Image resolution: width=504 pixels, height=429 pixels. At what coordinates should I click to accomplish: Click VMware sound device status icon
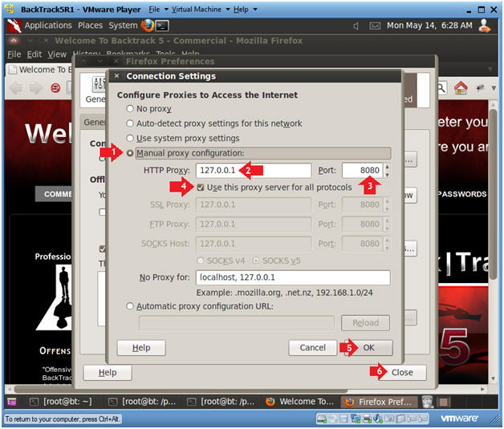pos(378,419)
